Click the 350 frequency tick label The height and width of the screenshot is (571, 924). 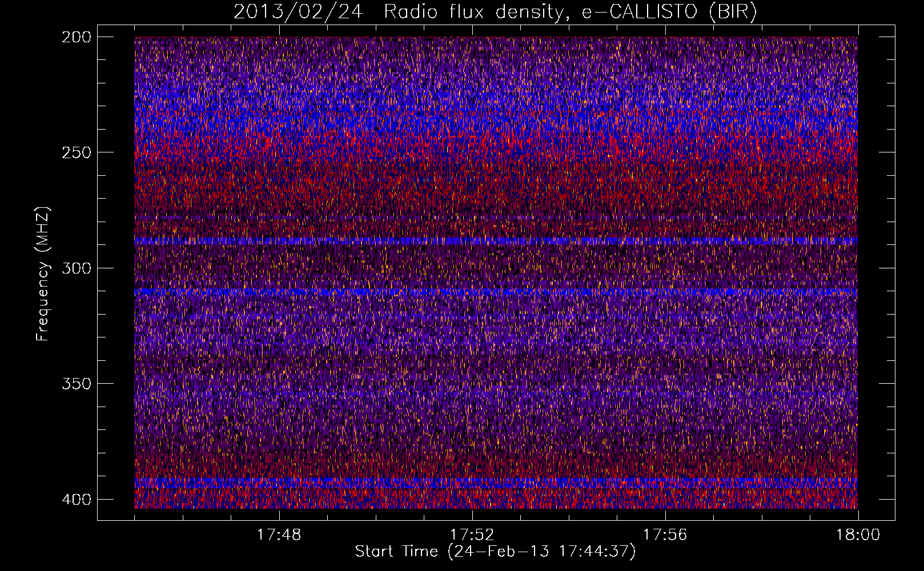(77, 384)
